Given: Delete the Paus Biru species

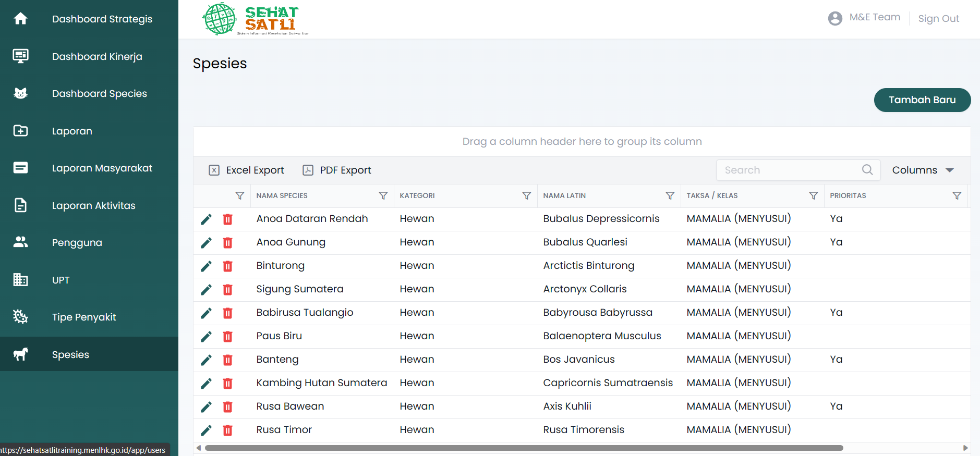Looking at the screenshot, I should pyautogui.click(x=228, y=337).
